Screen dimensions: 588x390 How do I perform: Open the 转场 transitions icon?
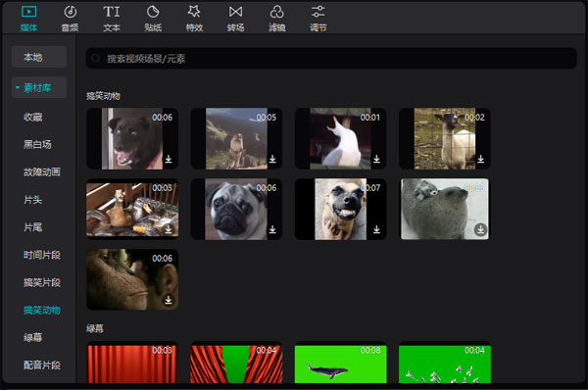click(x=235, y=12)
